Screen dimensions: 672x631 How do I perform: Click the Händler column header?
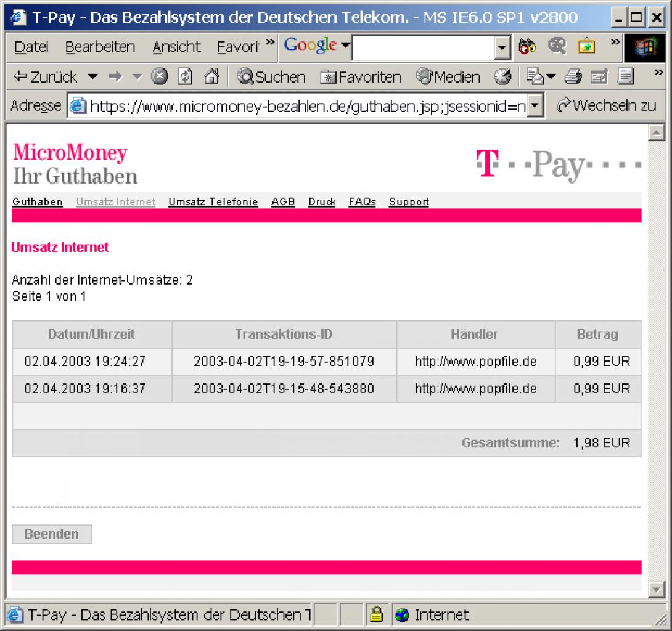[x=475, y=334]
